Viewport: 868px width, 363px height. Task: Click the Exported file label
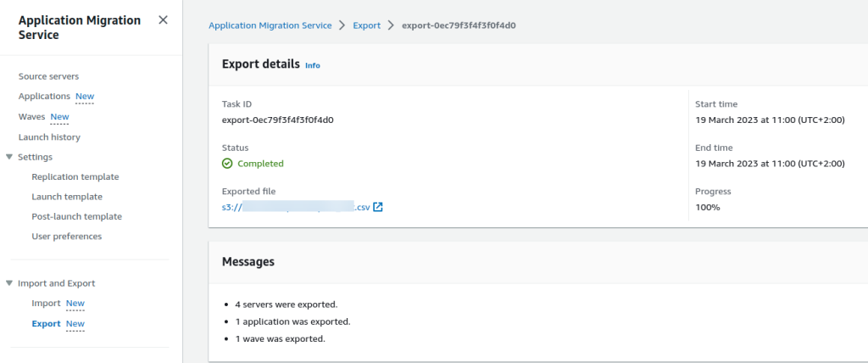(x=248, y=192)
